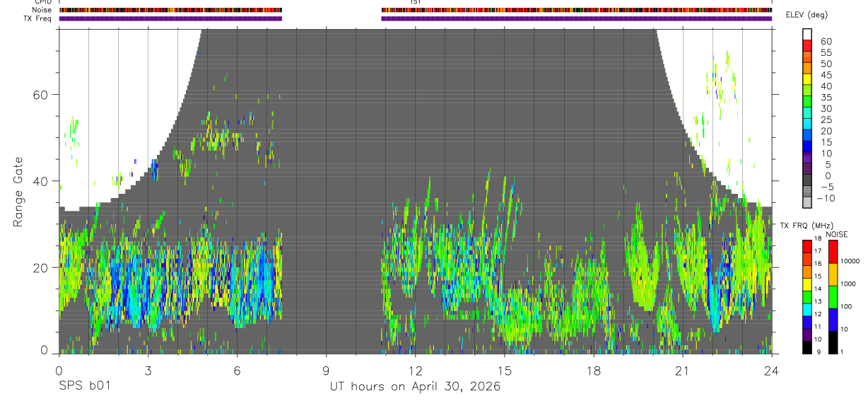This screenshot has height=401, width=868.
Task: Click the ELEV (deg) colorbar title
Action: [807, 15]
